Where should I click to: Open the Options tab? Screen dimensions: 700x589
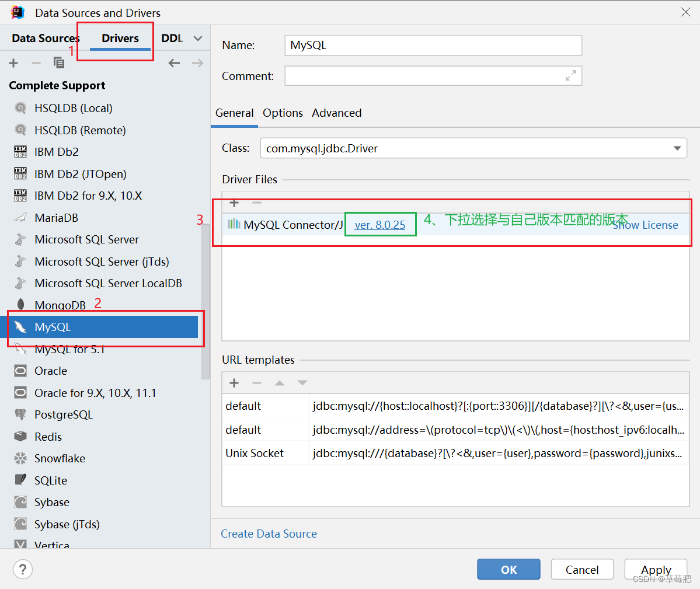[283, 113]
